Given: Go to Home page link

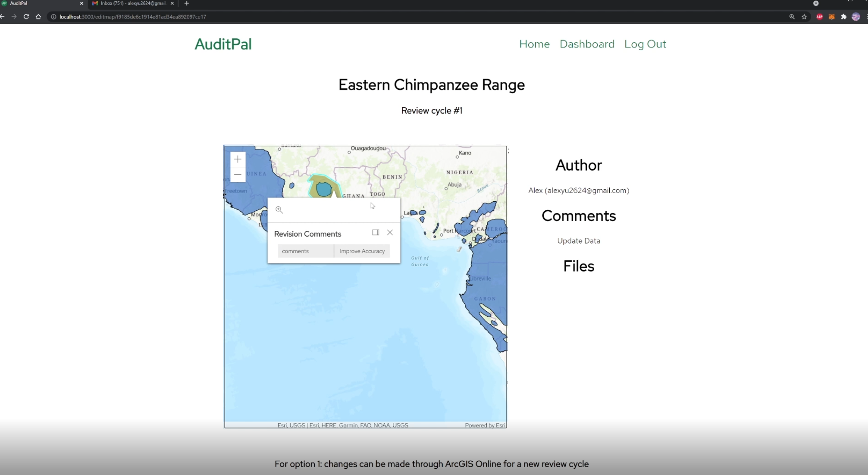Looking at the screenshot, I should (534, 44).
